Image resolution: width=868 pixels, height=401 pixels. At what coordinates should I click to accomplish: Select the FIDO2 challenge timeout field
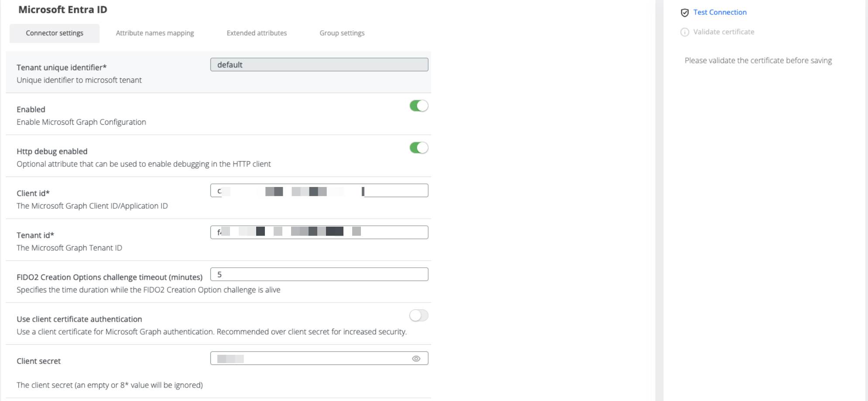point(319,274)
